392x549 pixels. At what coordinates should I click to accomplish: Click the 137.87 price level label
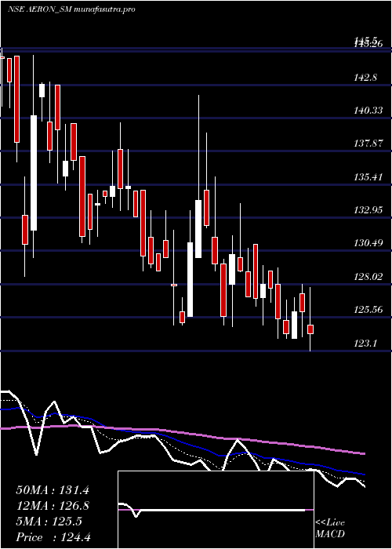click(x=367, y=144)
